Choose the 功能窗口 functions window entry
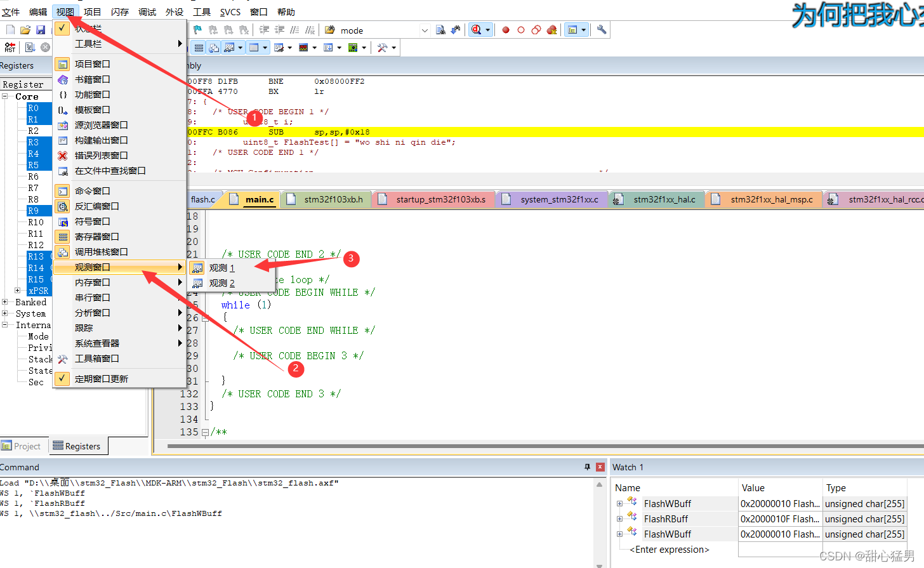The width and height of the screenshot is (924, 568). [x=119, y=95]
